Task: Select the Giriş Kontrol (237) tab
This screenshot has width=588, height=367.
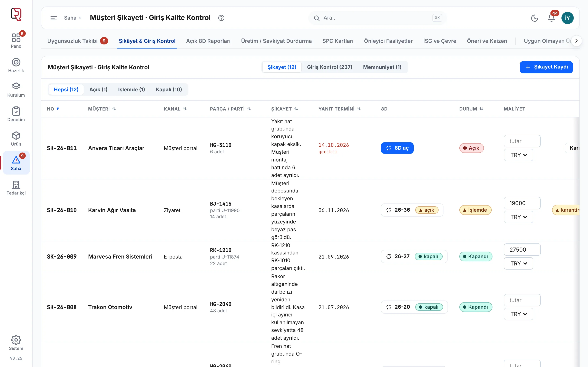Action: (330, 67)
